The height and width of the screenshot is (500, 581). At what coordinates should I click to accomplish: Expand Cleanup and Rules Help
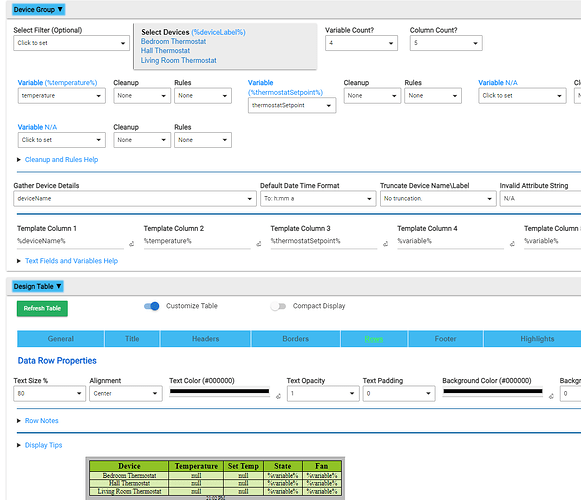click(61, 160)
